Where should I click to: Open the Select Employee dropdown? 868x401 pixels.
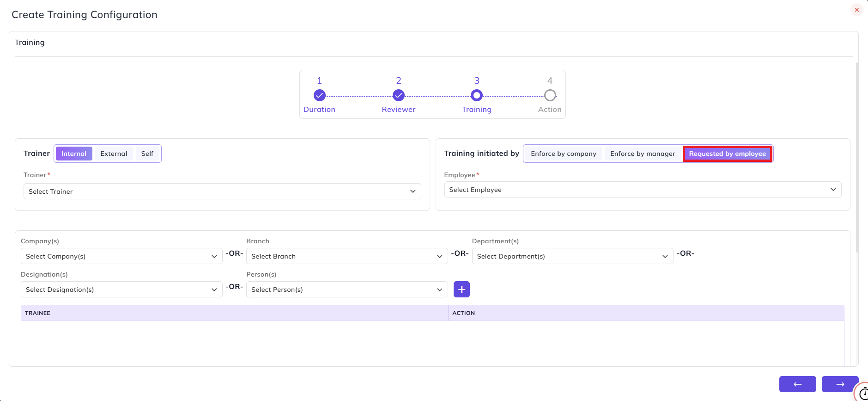(643, 190)
